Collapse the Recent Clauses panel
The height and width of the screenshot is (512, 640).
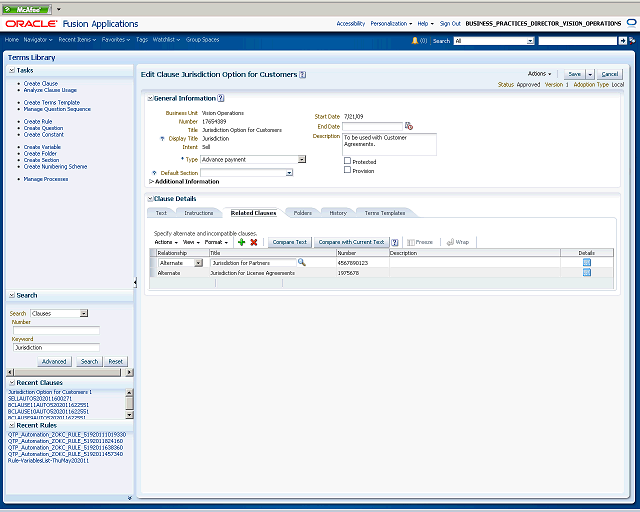tap(12, 383)
